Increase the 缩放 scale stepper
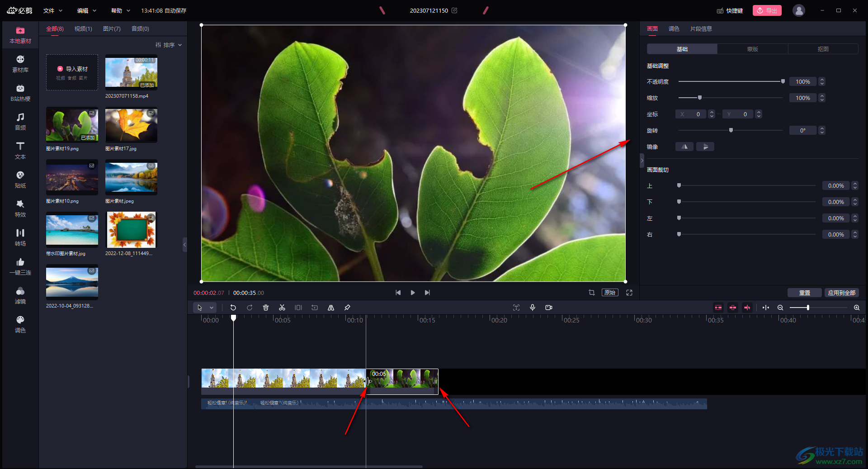This screenshot has height=469, width=868. click(822, 96)
